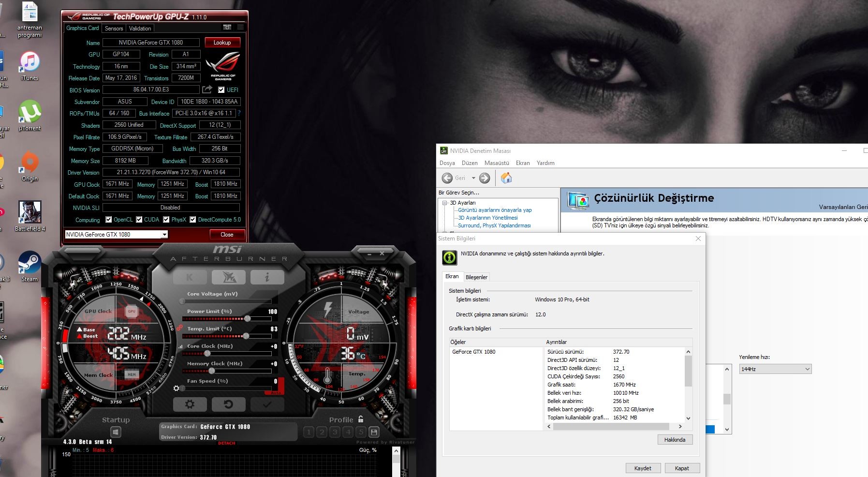This screenshot has height=477, width=868.
Task: Select the Graphics Card tab in GPU-Z
Action: coord(83,28)
